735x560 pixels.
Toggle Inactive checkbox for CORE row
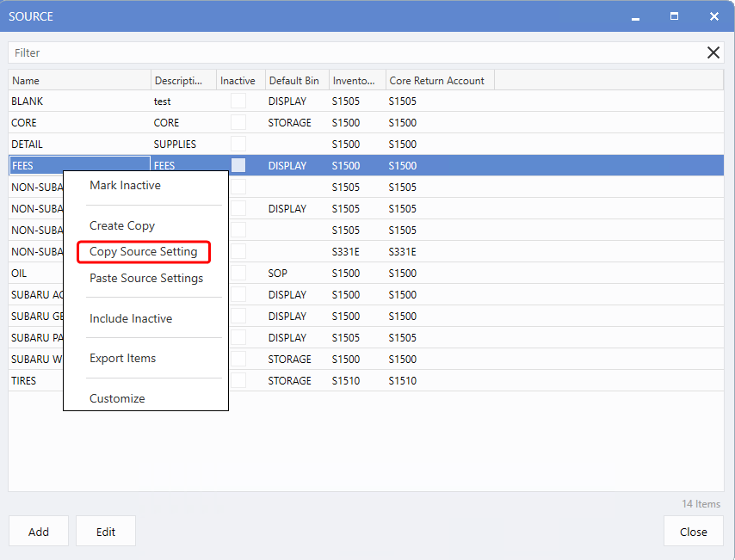coord(238,123)
